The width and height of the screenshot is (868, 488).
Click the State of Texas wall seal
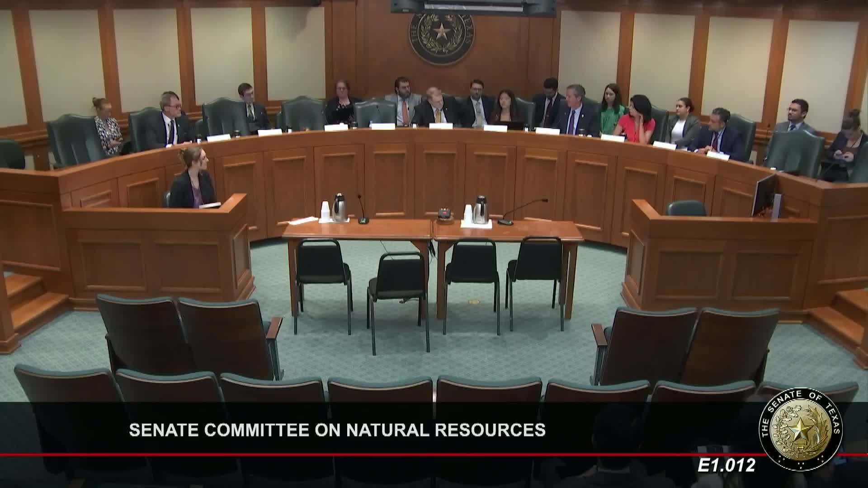442,35
